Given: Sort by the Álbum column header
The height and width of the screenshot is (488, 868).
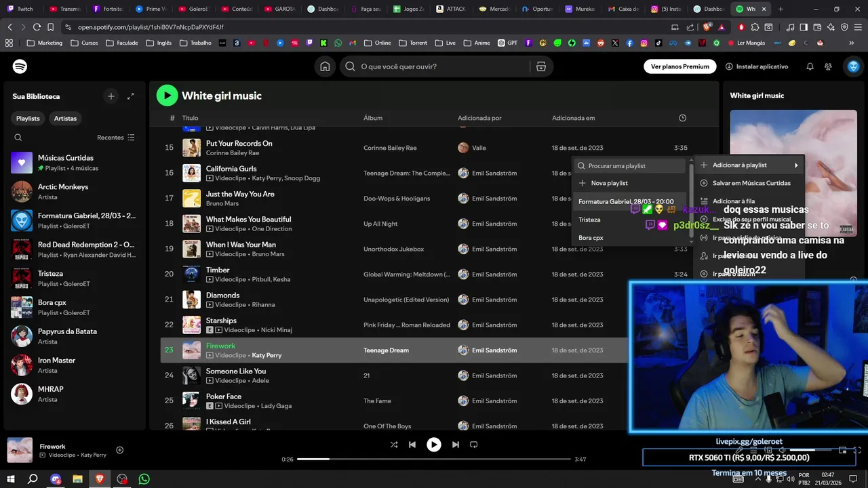Looking at the screenshot, I should (373, 118).
